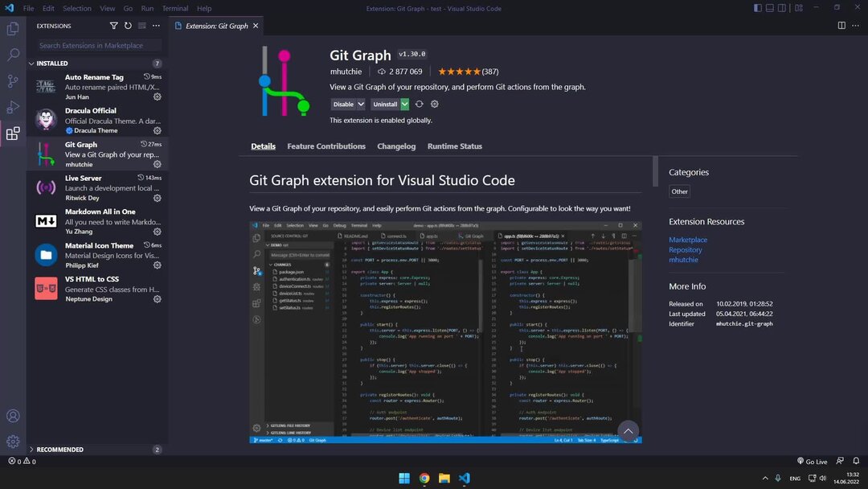
Task: Open File Explorer from the taskbar
Action: [x=444, y=478]
